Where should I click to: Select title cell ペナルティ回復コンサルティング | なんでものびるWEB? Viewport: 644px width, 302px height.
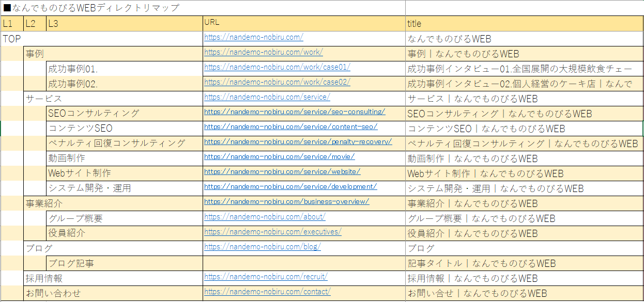pyautogui.click(x=525, y=144)
